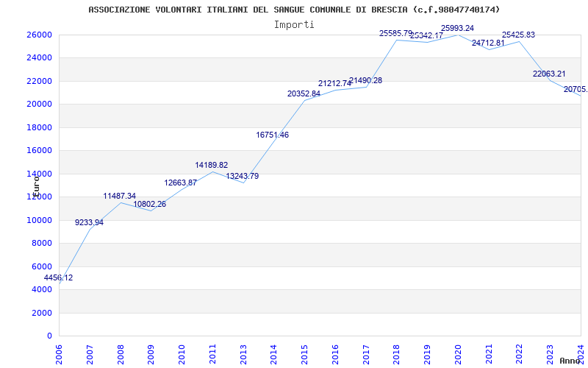The width and height of the screenshot is (588, 368).
Task: Click the 16000 y-axis value
Action: click(x=39, y=151)
